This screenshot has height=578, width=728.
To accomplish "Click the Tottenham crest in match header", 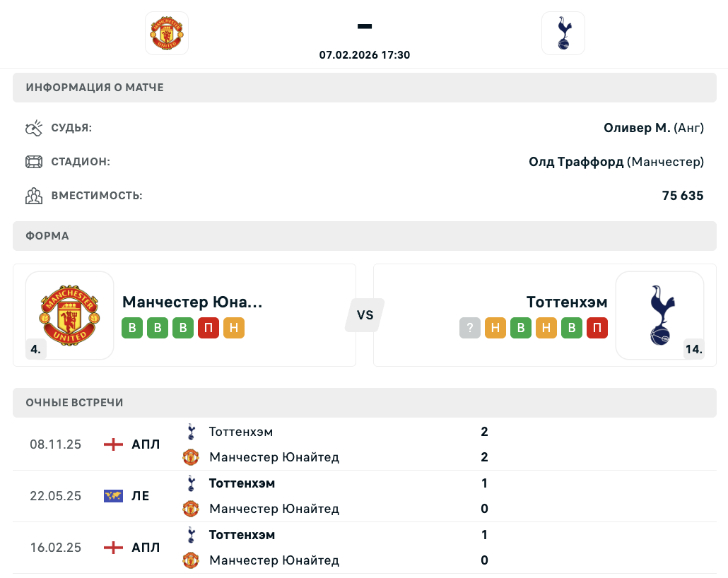I will (563, 33).
